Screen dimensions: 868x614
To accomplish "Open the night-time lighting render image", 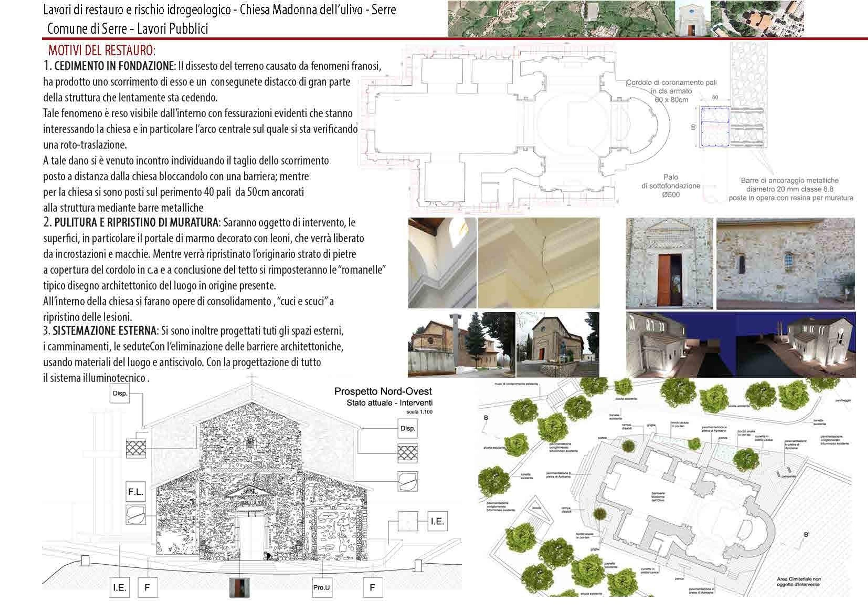I will point(741,345).
